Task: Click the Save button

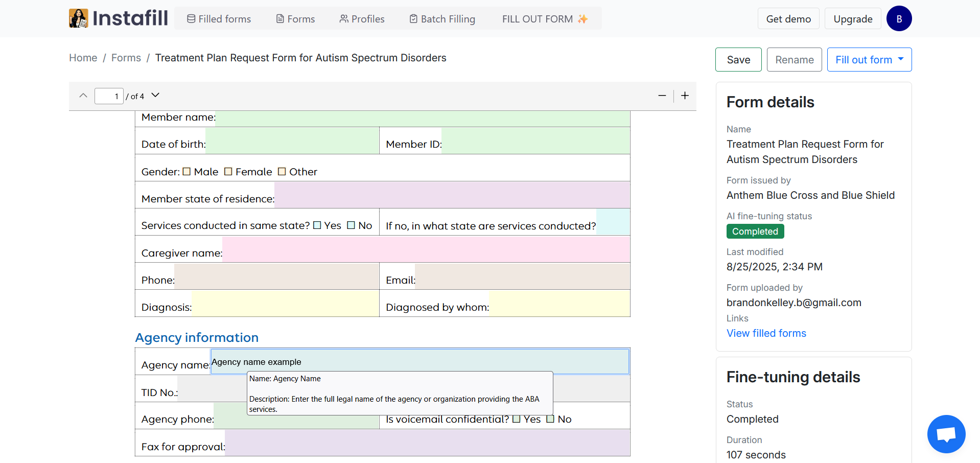Action: 738,59
